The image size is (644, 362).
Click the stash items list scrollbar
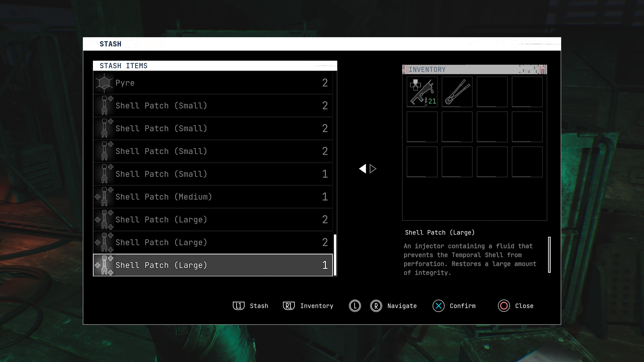tap(335, 255)
